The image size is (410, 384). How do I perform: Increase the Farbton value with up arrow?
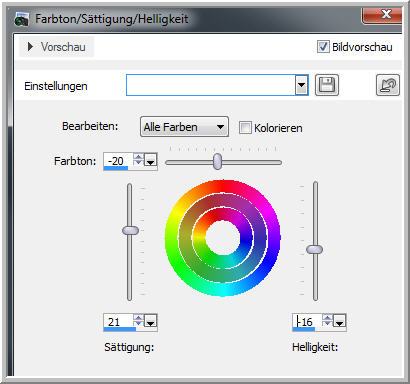pyautogui.click(x=138, y=156)
